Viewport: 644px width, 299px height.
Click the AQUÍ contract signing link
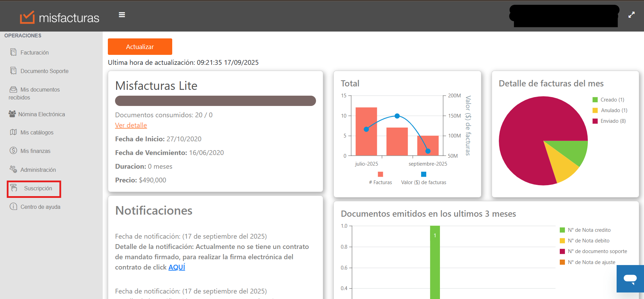177,267
